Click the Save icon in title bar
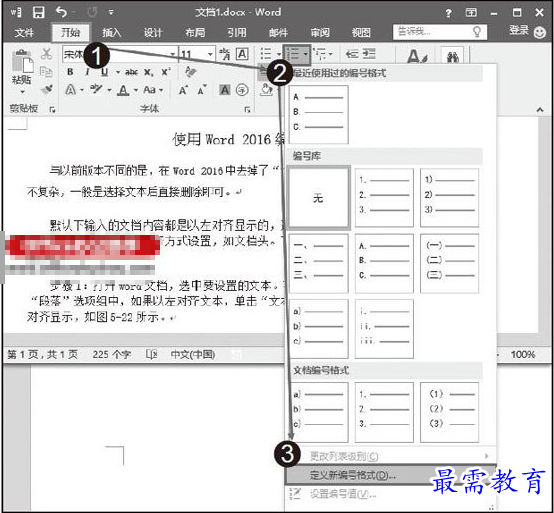 (39, 12)
